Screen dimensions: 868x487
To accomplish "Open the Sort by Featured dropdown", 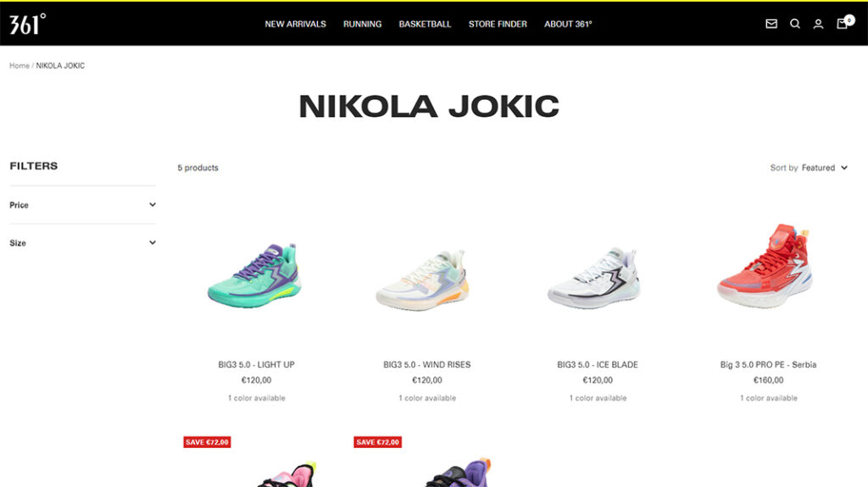I will tap(809, 168).
